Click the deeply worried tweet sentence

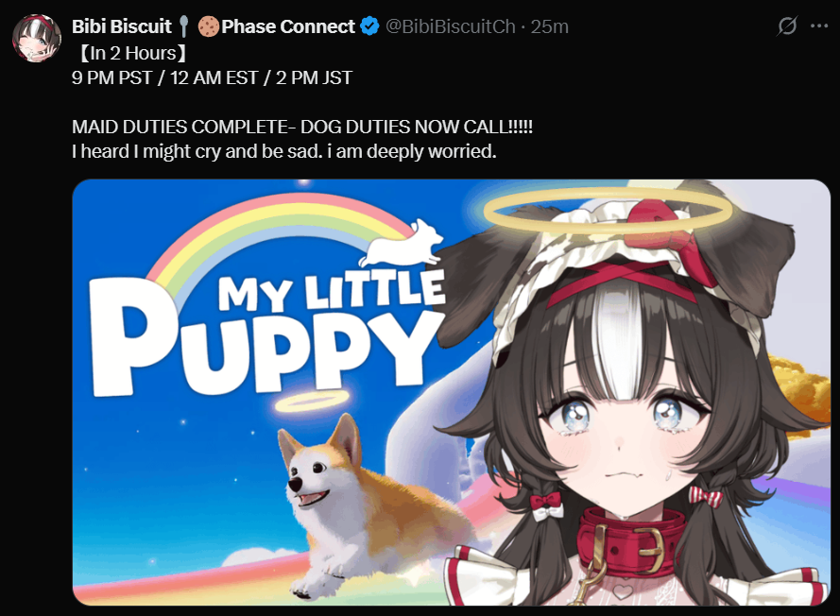pos(283,151)
